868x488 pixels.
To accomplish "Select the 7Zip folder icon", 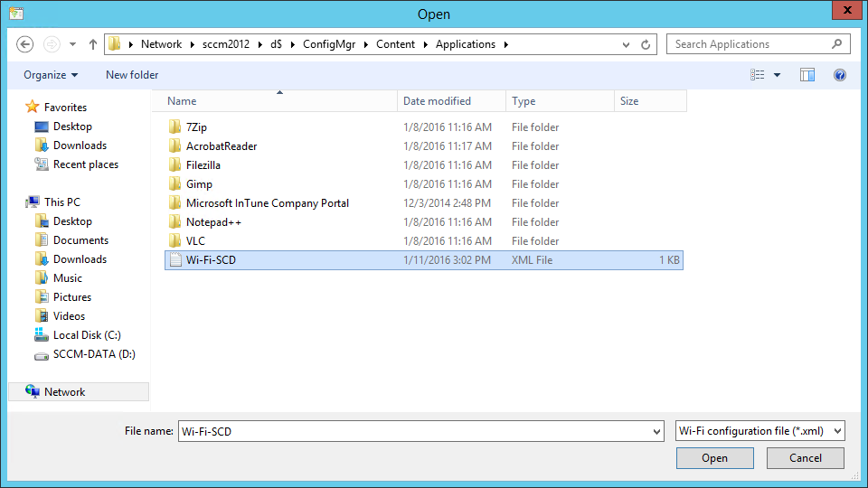I will (x=175, y=127).
